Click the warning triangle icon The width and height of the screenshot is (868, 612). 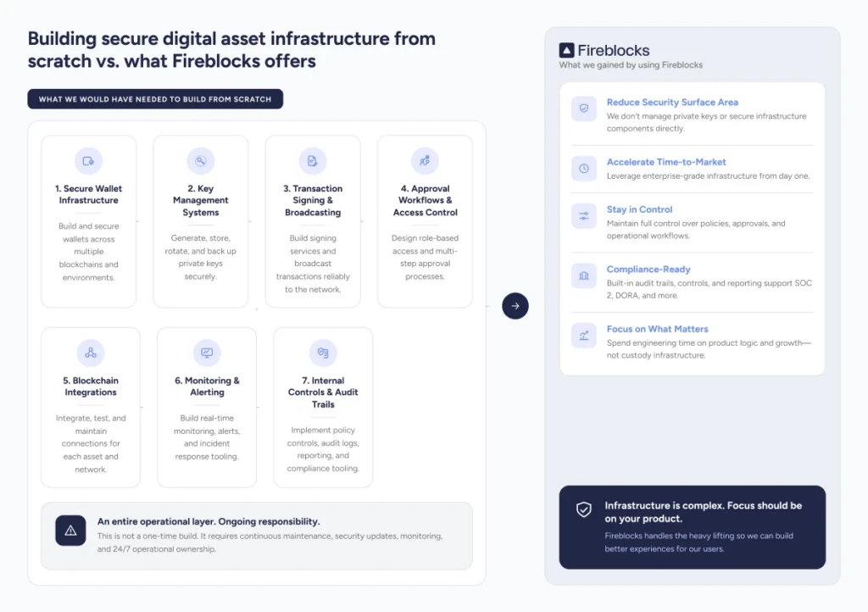70,531
